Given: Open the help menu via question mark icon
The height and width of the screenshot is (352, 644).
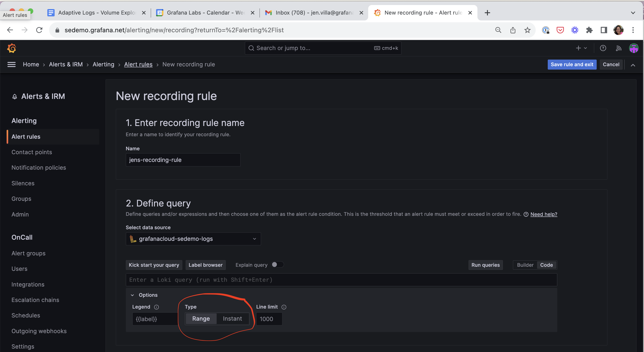Looking at the screenshot, I should pos(603,48).
